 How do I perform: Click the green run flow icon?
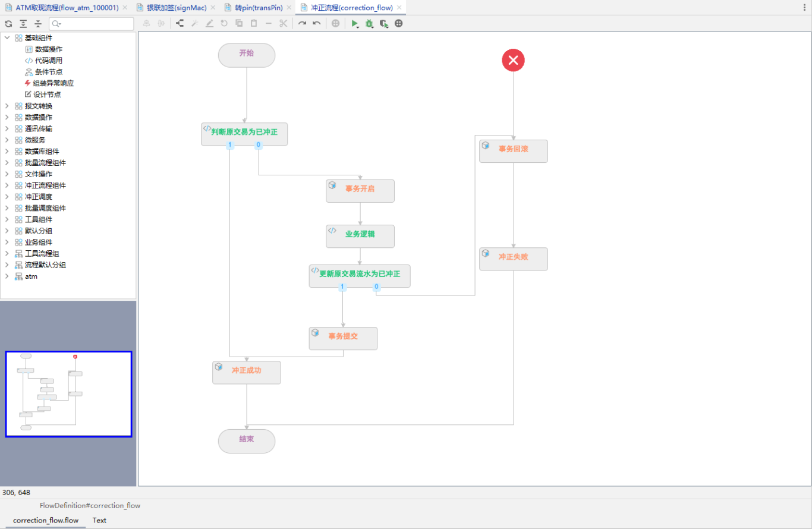(x=354, y=24)
